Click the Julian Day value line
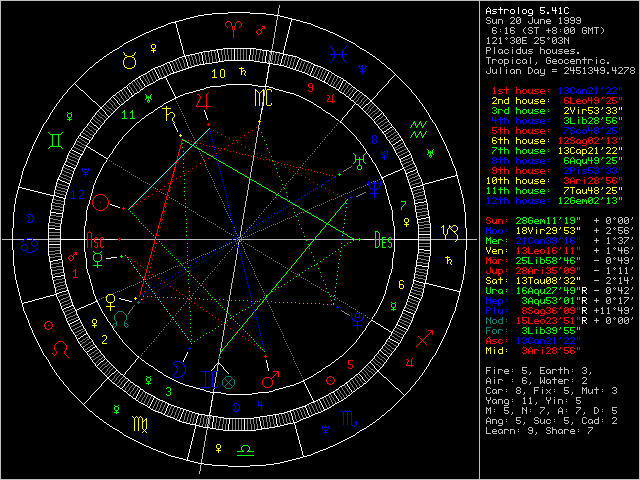640x480 pixels. [559, 70]
